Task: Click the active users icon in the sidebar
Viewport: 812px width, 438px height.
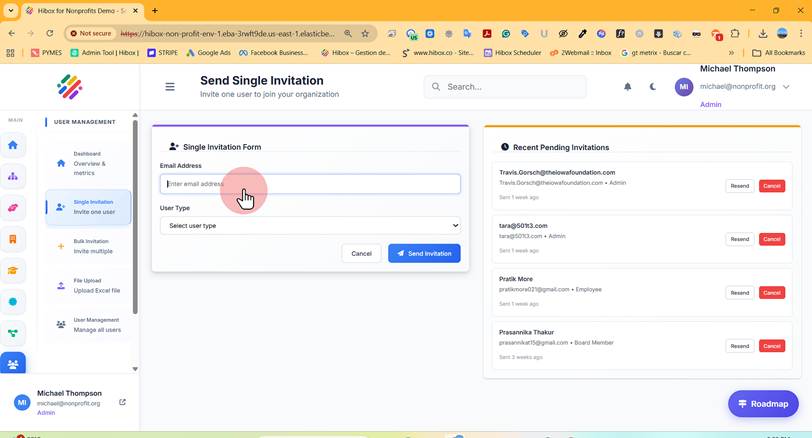Action: click(x=13, y=364)
